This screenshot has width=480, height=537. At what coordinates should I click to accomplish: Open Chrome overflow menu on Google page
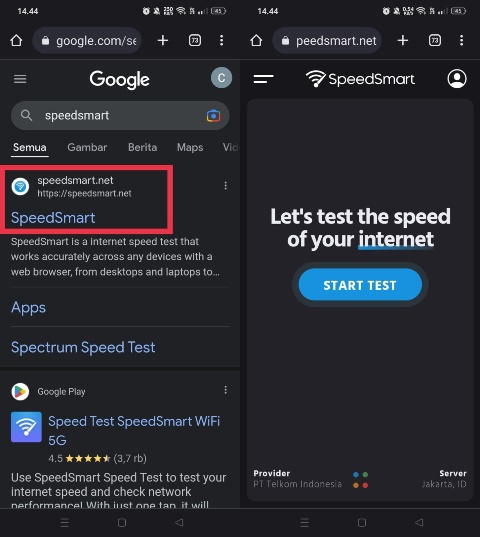click(x=222, y=40)
